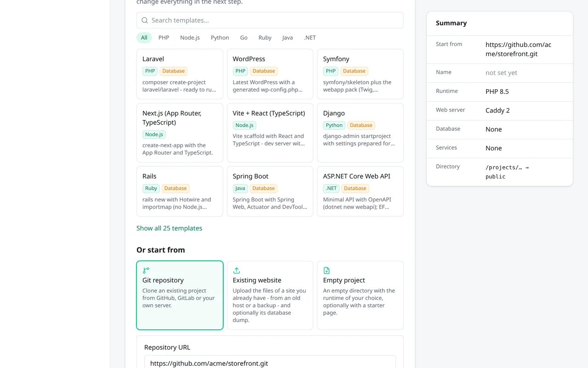Screen dimensions: 588x368
Task: Choose the WordPress template card
Action: tap(270, 74)
